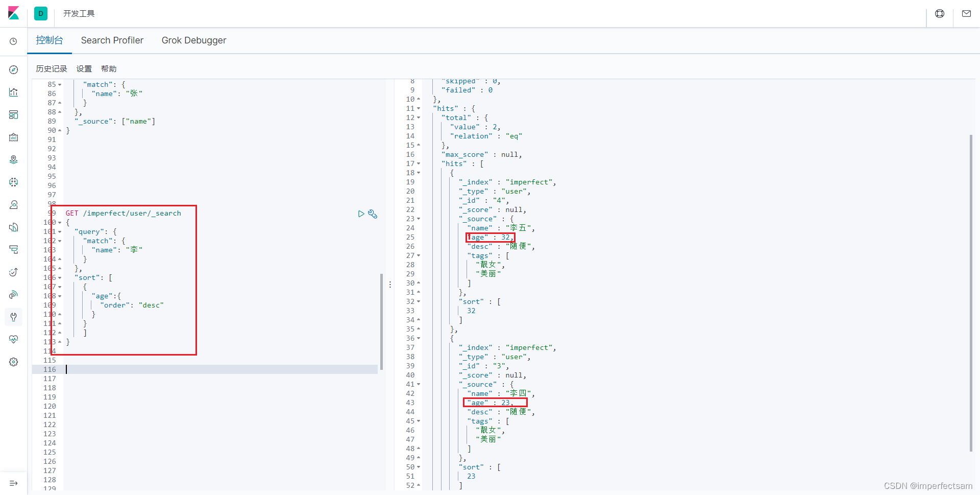The height and width of the screenshot is (495, 980).
Task: Click output "relation" : "eq" line
Action: click(x=486, y=136)
